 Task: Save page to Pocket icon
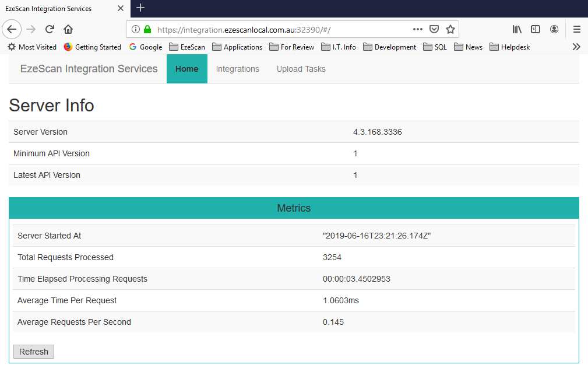click(x=434, y=29)
